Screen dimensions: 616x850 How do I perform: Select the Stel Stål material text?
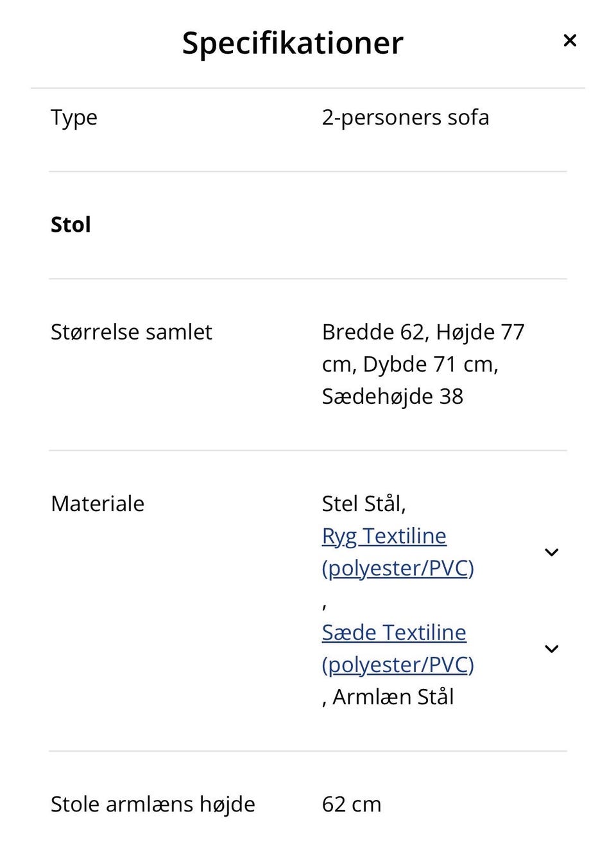coord(363,503)
